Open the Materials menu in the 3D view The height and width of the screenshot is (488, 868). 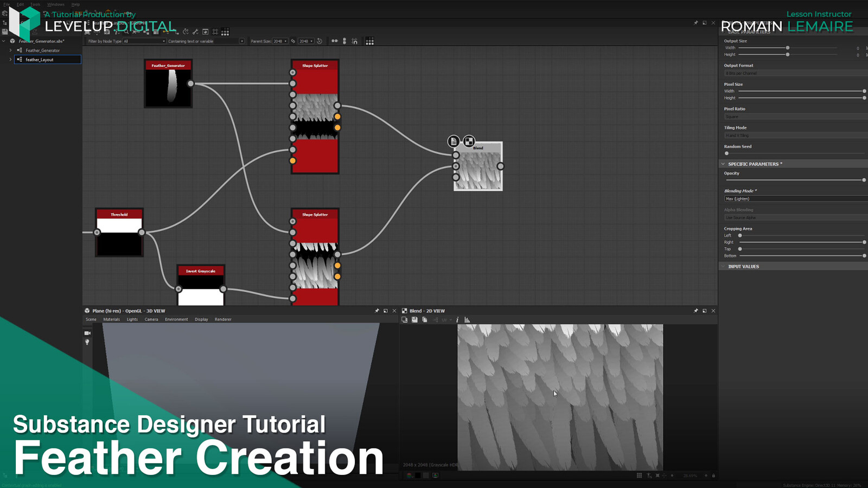click(111, 319)
